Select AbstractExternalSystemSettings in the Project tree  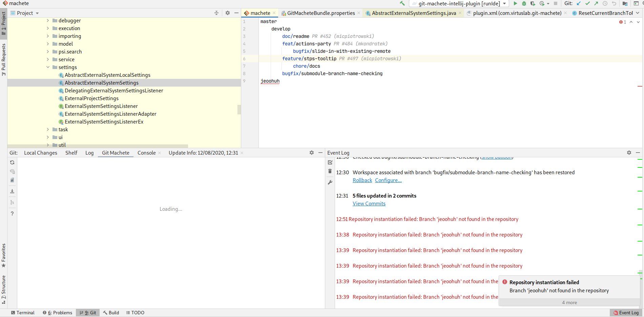pyautogui.click(x=102, y=83)
